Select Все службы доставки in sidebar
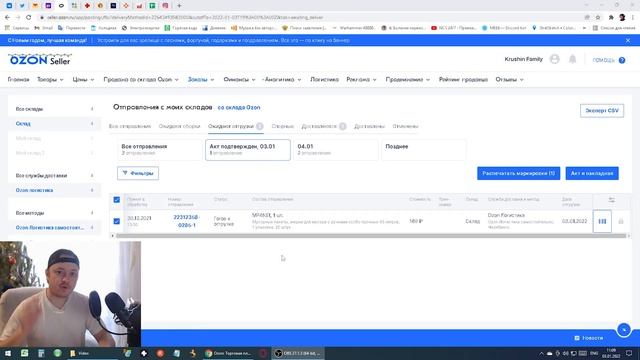Viewport: 640px width, 360px height. (x=54, y=176)
